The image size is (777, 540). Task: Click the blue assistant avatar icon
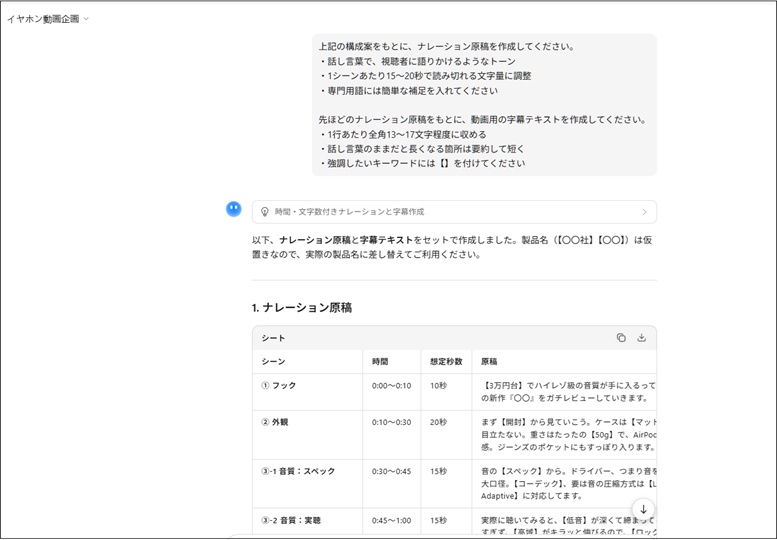pos(234,209)
